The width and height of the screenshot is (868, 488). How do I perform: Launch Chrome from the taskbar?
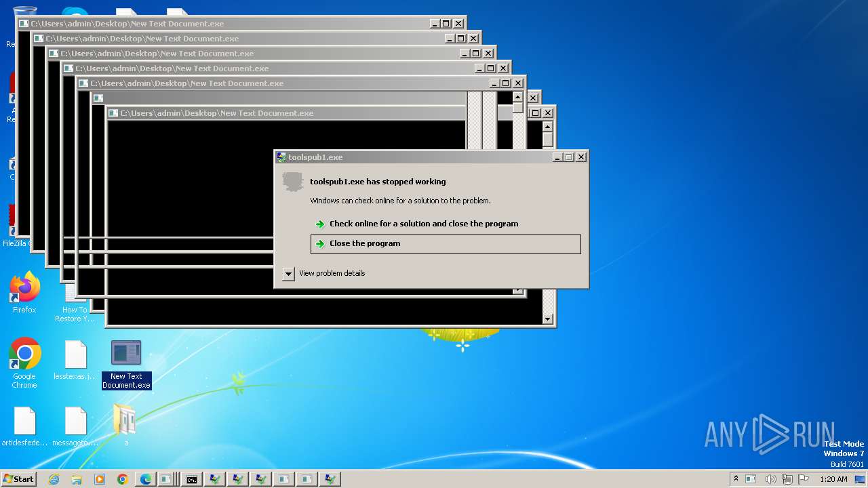pos(123,479)
